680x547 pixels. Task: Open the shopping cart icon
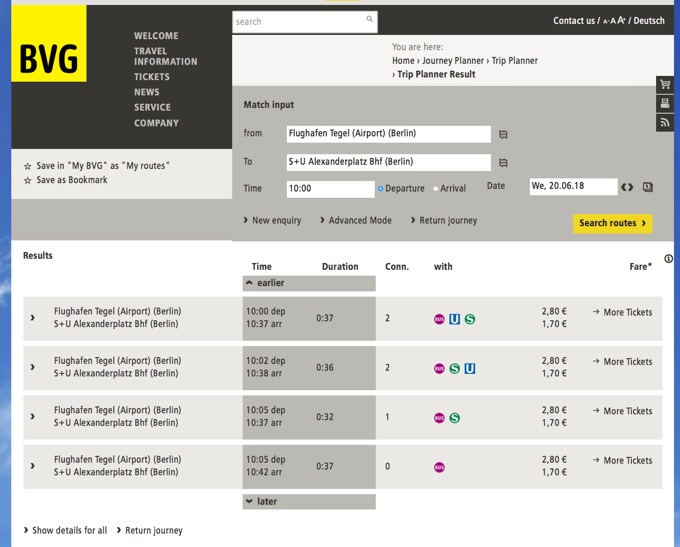pyautogui.click(x=665, y=84)
